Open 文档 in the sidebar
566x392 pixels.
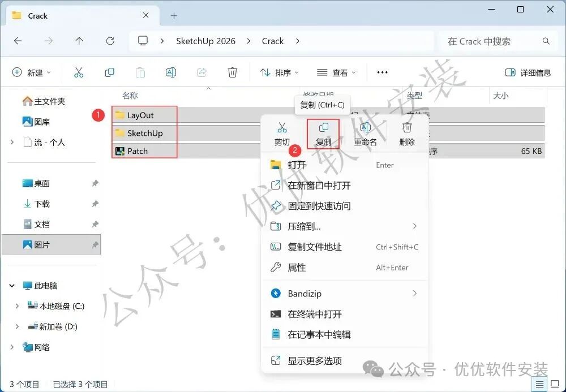[36, 225]
